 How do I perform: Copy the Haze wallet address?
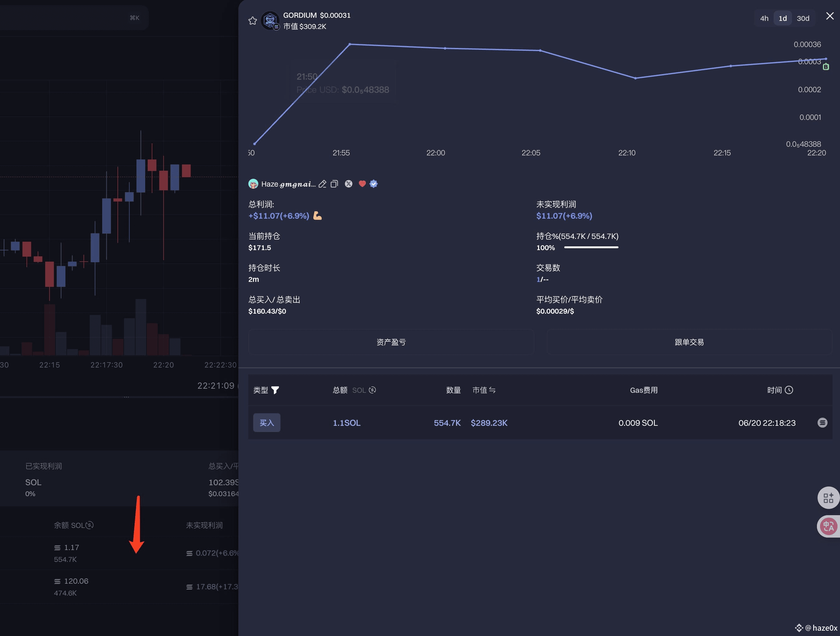click(x=334, y=184)
